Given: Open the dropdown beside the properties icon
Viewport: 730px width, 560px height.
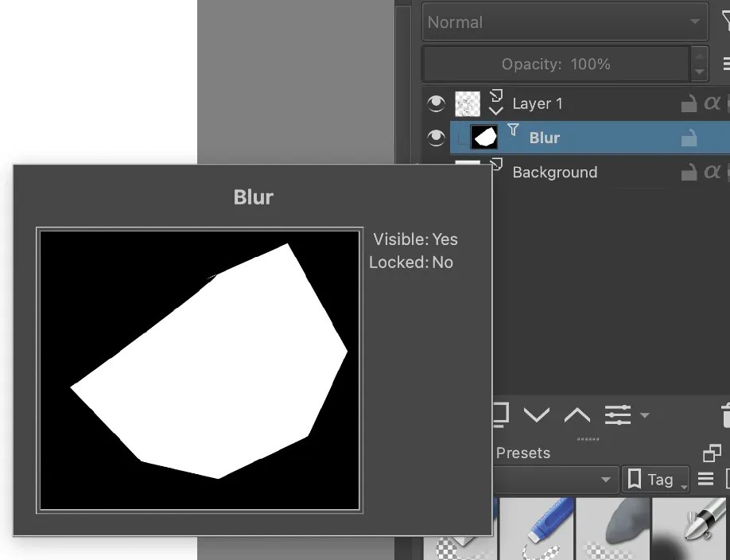Looking at the screenshot, I should click(644, 413).
